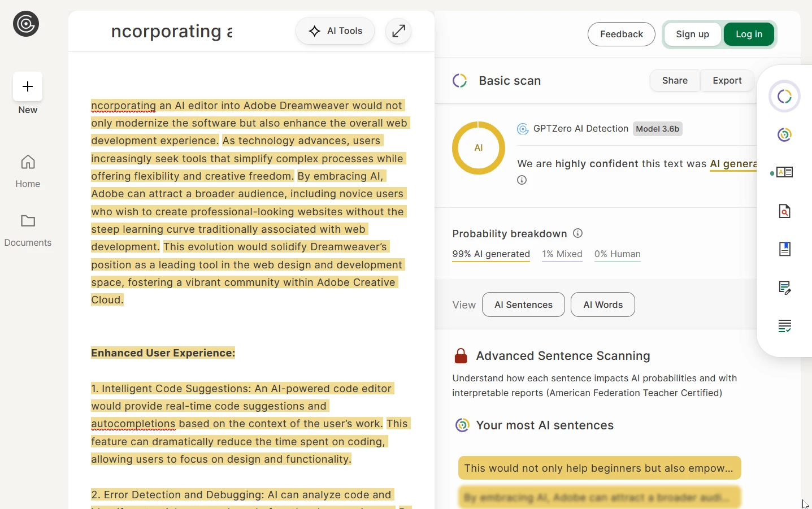Viewport: 812px width, 509px height.
Task: Click the blurred AI sentence 'By embracing AI, Adobe'
Action: point(600,497)
